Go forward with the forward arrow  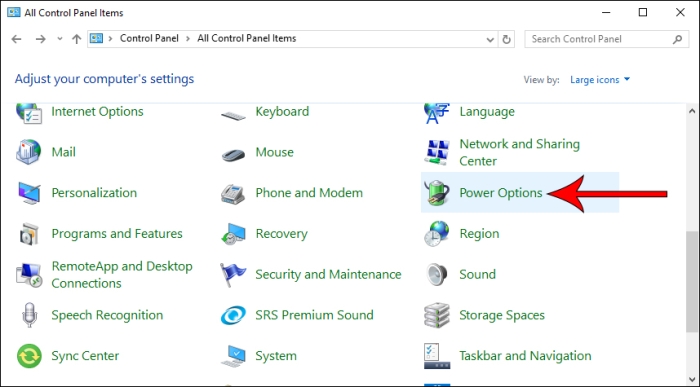(41, 39)
